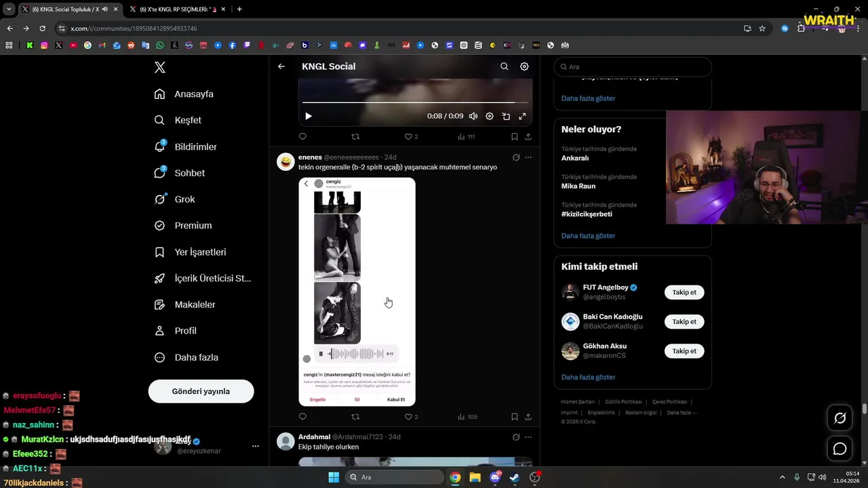
Task: Repost the enenes post
Action: pos(355,417)
